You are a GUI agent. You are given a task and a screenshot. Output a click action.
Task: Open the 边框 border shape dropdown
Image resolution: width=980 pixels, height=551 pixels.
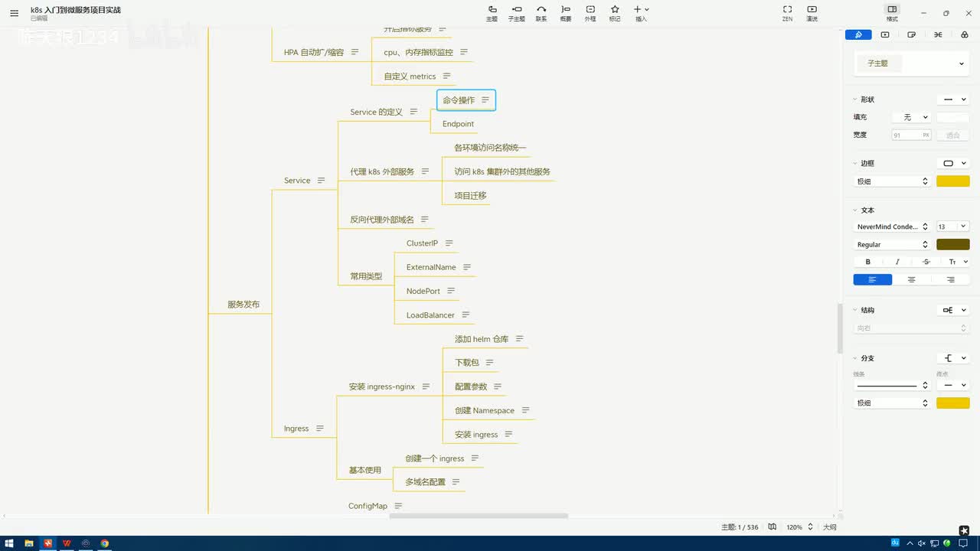[x=953, y=163]
